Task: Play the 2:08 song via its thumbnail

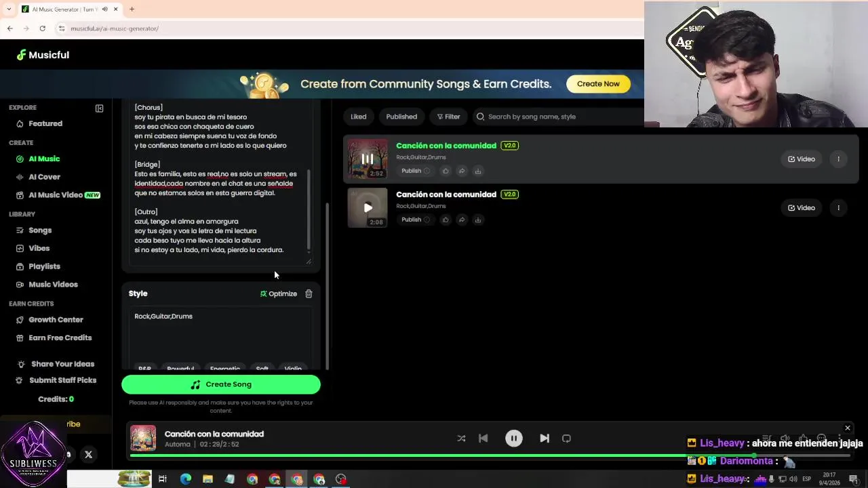Action: point(368,207)
